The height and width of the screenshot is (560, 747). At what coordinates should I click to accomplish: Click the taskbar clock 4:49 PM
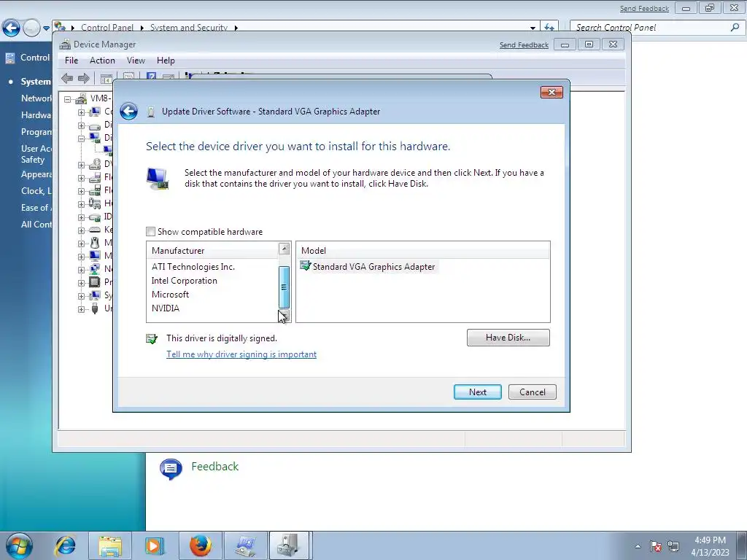click(x=710, y=540)
